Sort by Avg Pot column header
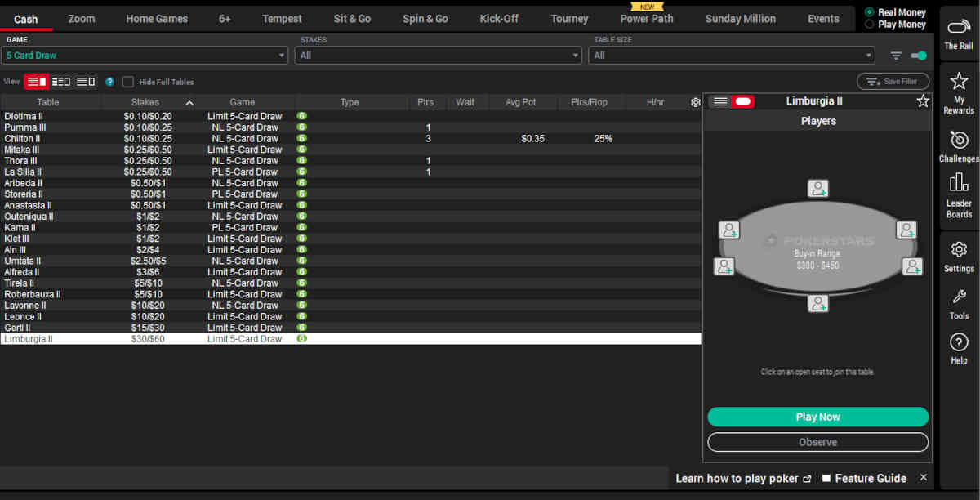 click(521, 102)
